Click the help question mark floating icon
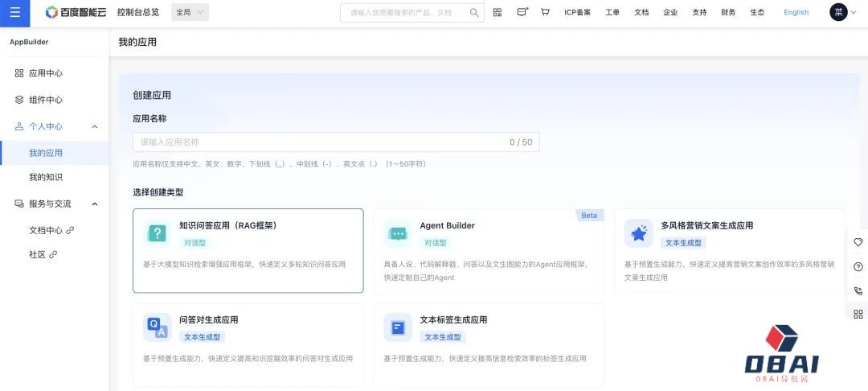Image resolution: width=868 pixels, height=391 pixels. 858,266
